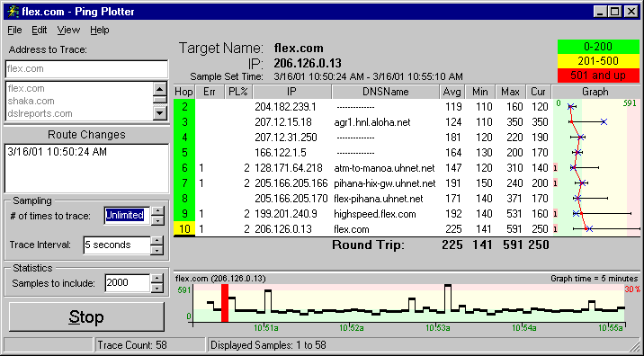Viewport: 644px width, 356px height.
Task: Open the Help menu
Action: point(100,30)
